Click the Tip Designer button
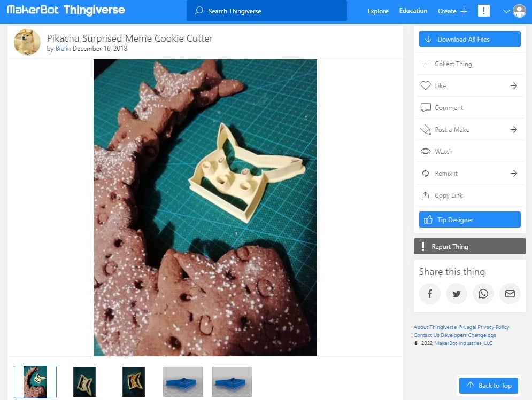This screenshot has width=532, height=400. click(469, 219)
